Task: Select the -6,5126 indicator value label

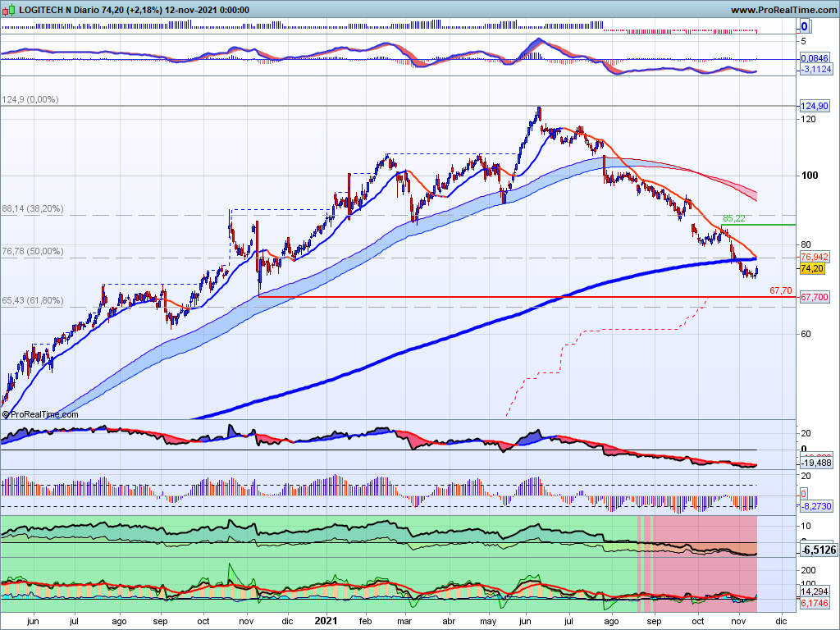Action: pos(819,550)
